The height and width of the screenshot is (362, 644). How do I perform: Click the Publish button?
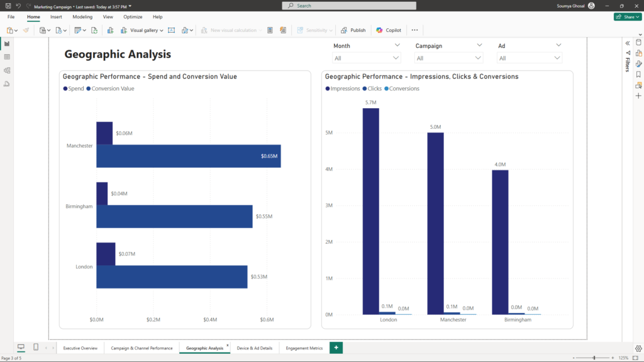pos(353,30)
